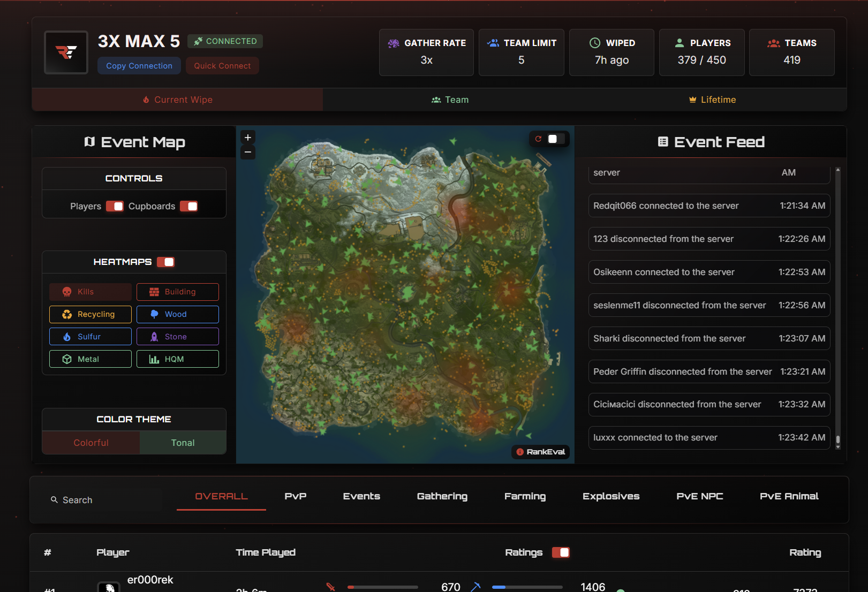The height and width of the screenshot is (592, 868).
Task: Disable the Heatmaps switch
Action: (165, 262)
